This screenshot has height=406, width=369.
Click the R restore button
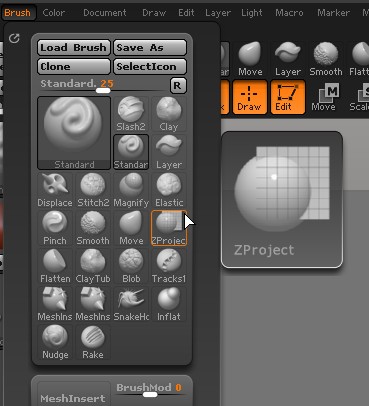click(x=178, y=86)
